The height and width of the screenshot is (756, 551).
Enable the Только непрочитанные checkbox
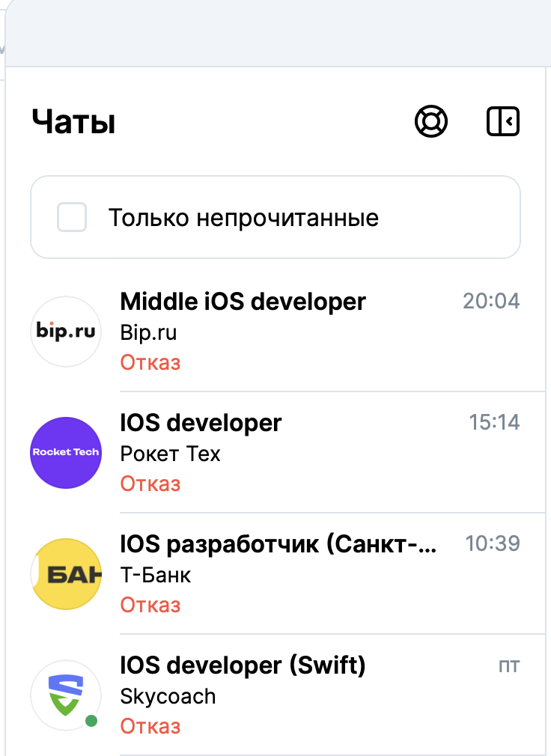click(72, 217)
